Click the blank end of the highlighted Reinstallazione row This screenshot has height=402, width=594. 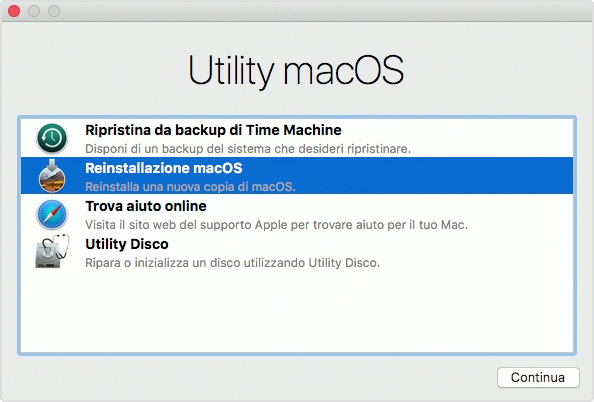(x=434, y=176)
